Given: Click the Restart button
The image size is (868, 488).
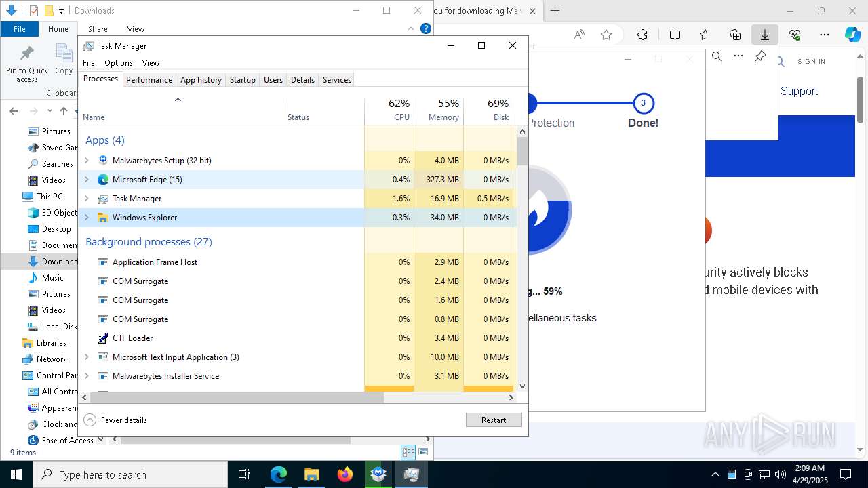Looking at the screenshot, I should point(494,420).
